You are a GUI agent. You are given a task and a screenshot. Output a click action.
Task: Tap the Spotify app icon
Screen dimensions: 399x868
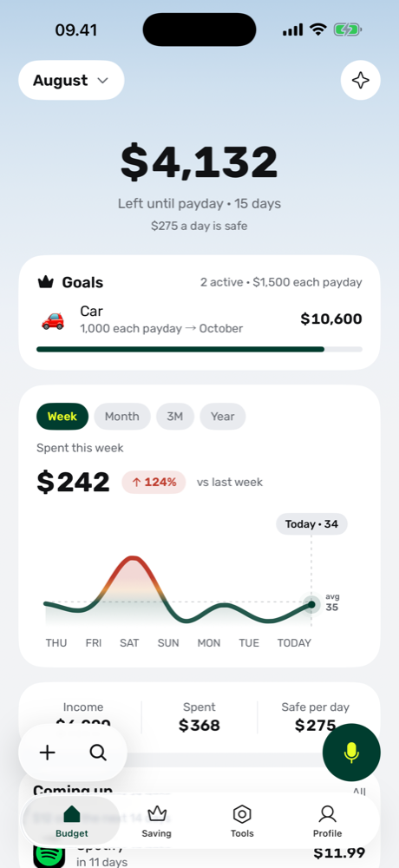click(49, 855)
